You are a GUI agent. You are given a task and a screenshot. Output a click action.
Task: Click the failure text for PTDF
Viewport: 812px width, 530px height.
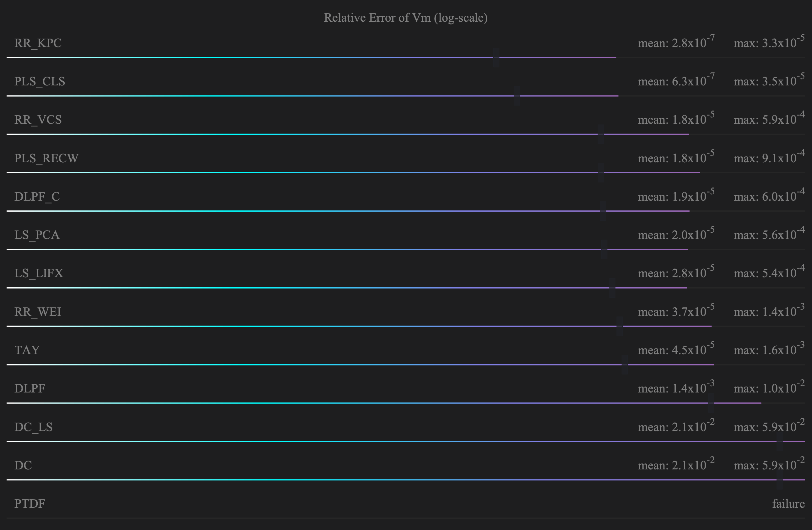788,504
